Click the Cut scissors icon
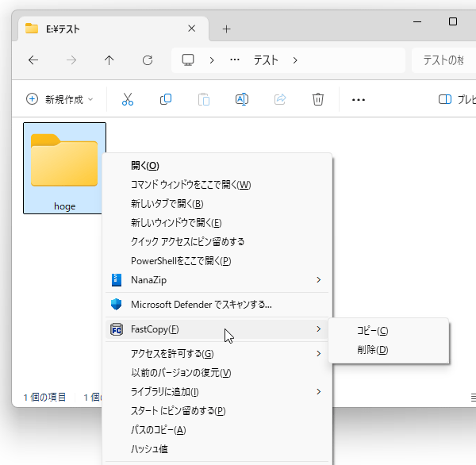 tap(128, 99)
